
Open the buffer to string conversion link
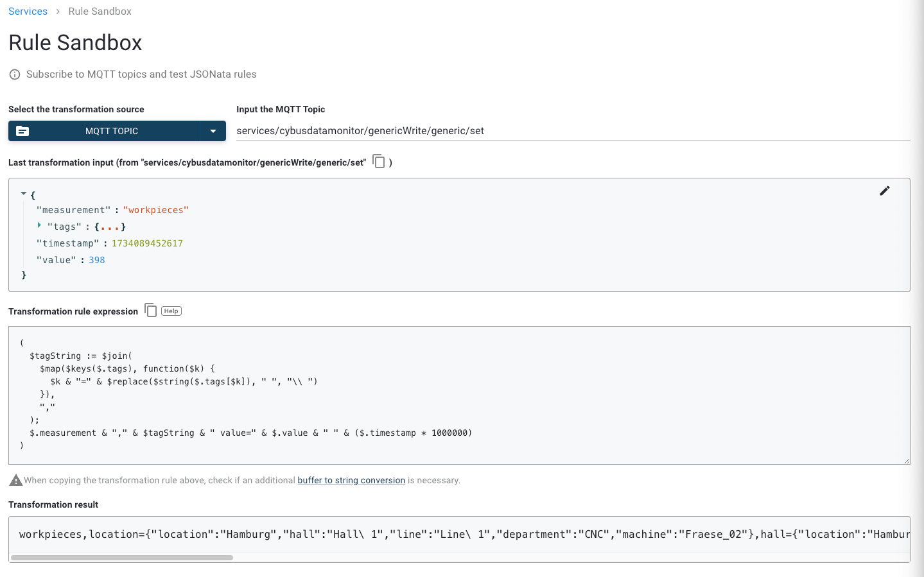(351, 480)
